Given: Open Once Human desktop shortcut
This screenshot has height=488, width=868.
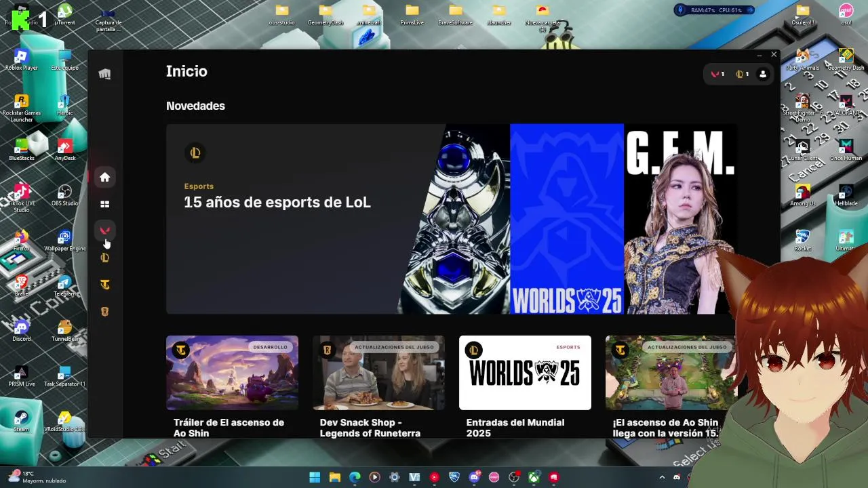Looking at the screenshot, I should pos(846,150).
